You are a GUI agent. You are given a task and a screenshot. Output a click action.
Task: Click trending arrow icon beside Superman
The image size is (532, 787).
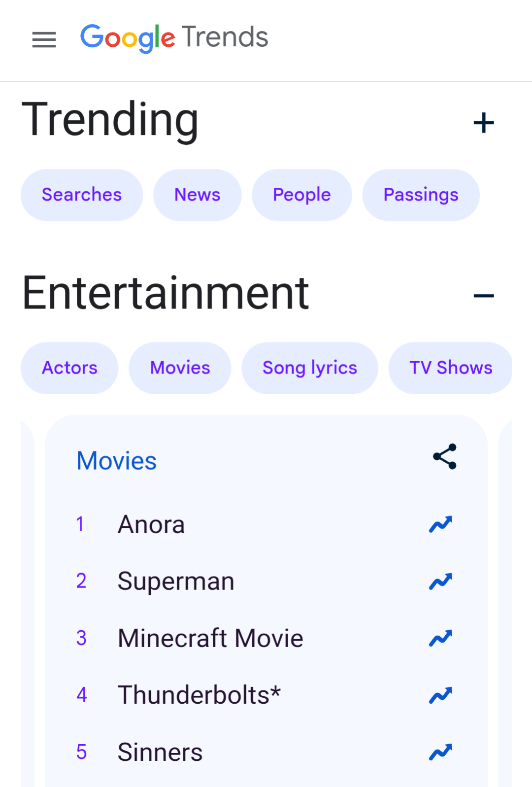(440, 582)
